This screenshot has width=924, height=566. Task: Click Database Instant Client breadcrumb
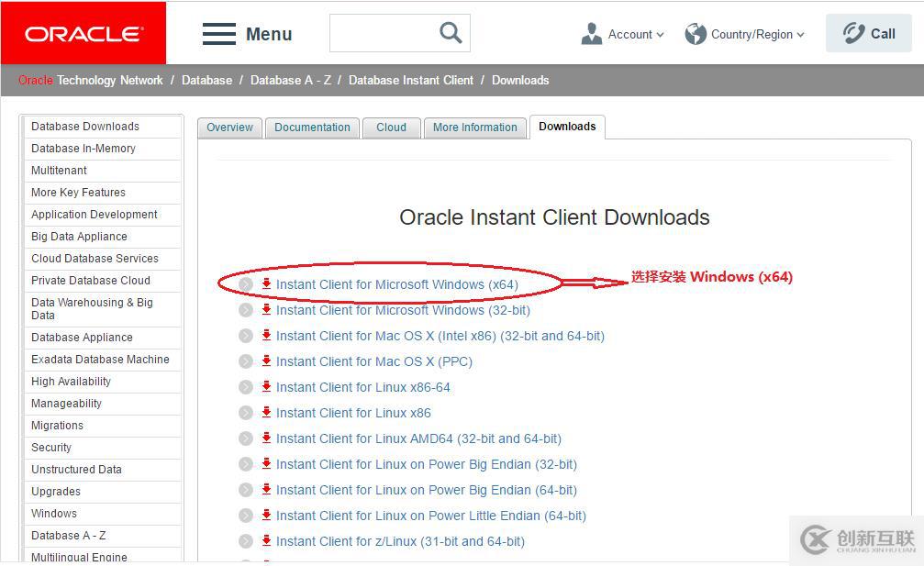(x=411, y=80)
